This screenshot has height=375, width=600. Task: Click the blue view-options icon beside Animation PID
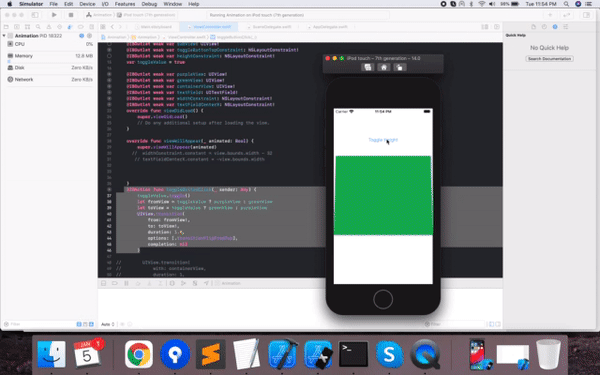point(82,36)
